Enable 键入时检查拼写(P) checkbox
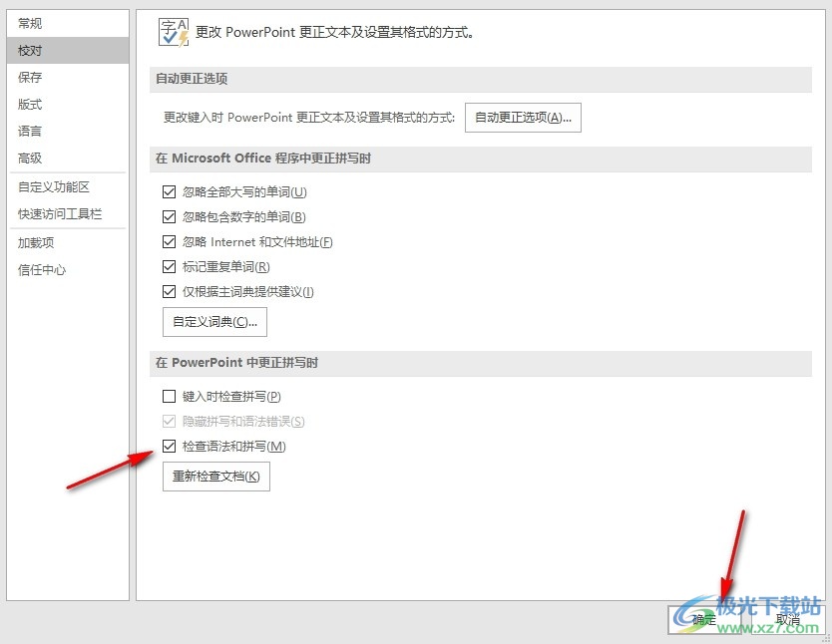Screen dimensions: 832x644 pos(169,396)
